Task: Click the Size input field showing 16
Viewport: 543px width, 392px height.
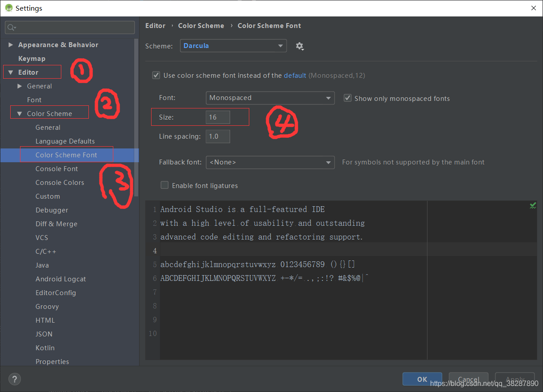Action: (218, 117)
